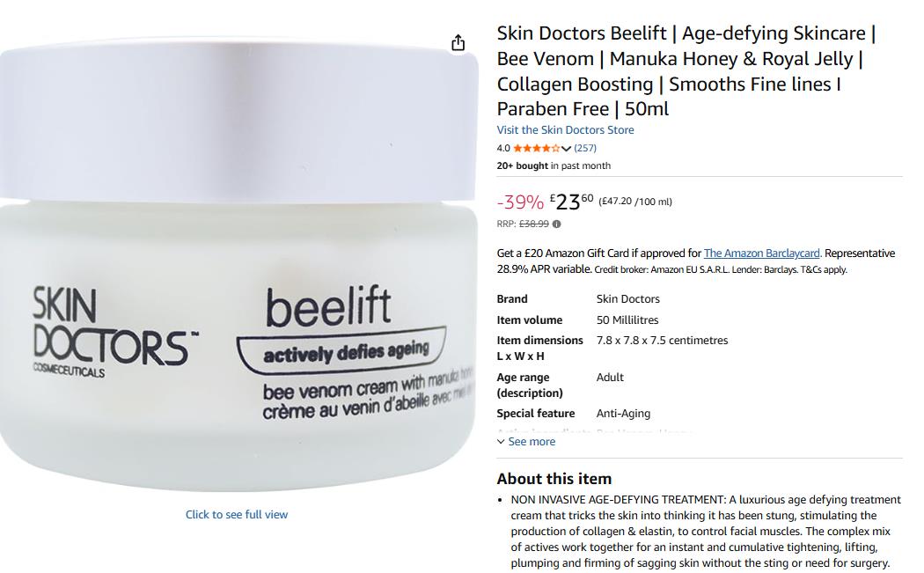Image resolution: width=924 pixels, height=573 pixels.
Task: Open the beelift jar product image
Action: point(238,261)
